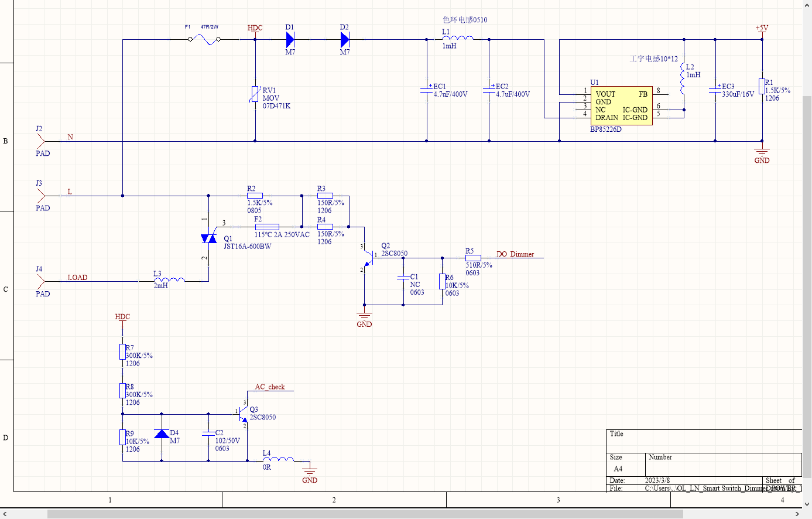Select inductor L4 coil symbol

279,459
